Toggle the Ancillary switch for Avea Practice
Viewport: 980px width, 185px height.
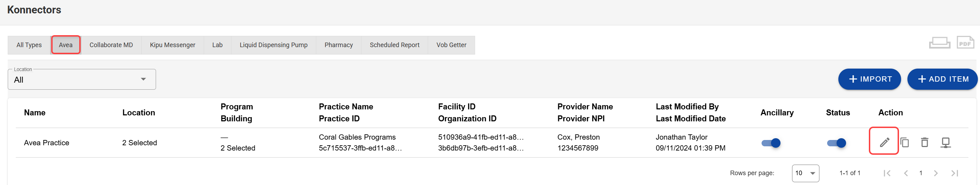[771, 143]
